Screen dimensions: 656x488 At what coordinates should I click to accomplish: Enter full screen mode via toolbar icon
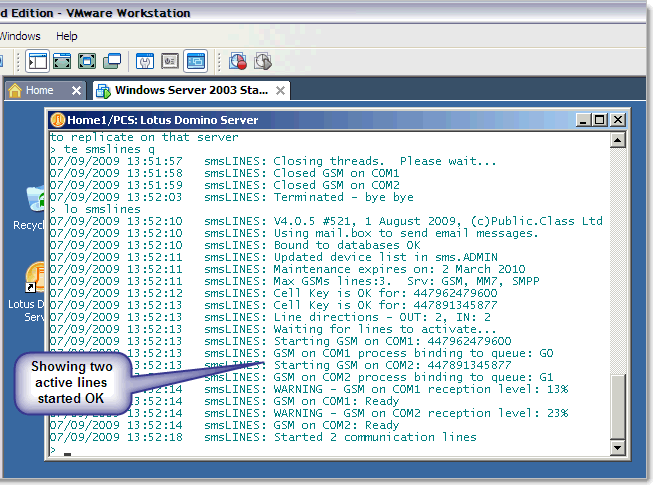pyautogui.click(x=87, y=62)
